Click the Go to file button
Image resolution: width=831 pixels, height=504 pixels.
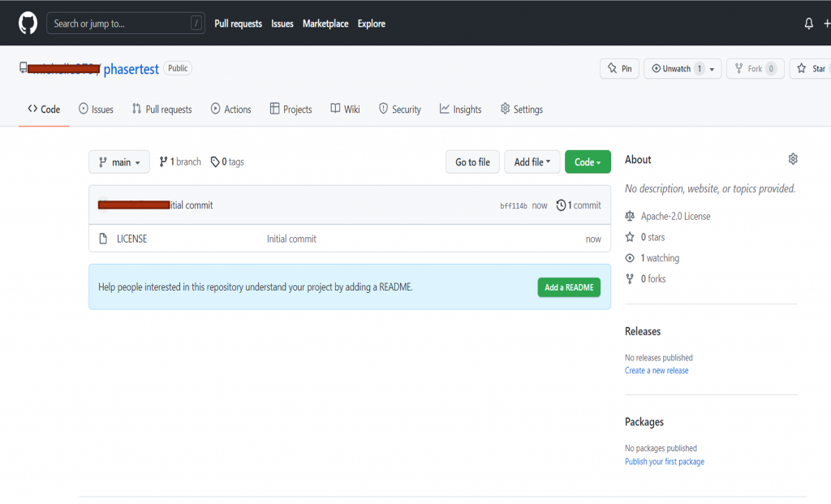(473, 162)
